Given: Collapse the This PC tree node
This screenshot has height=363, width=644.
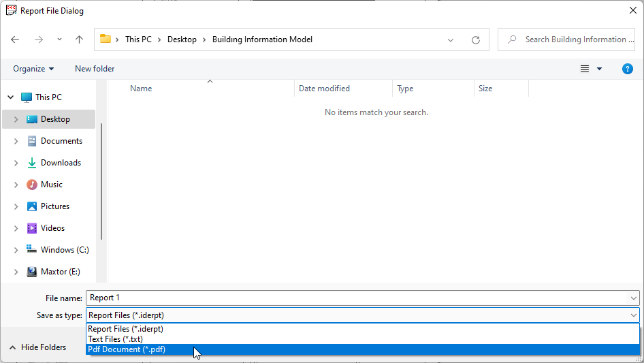Looking at the screenshot, I should click(10, 97).
